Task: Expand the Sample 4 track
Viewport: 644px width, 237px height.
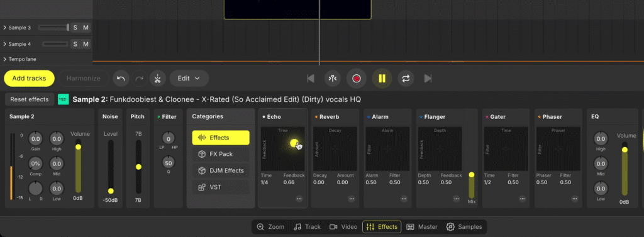Action: [4, 44]
